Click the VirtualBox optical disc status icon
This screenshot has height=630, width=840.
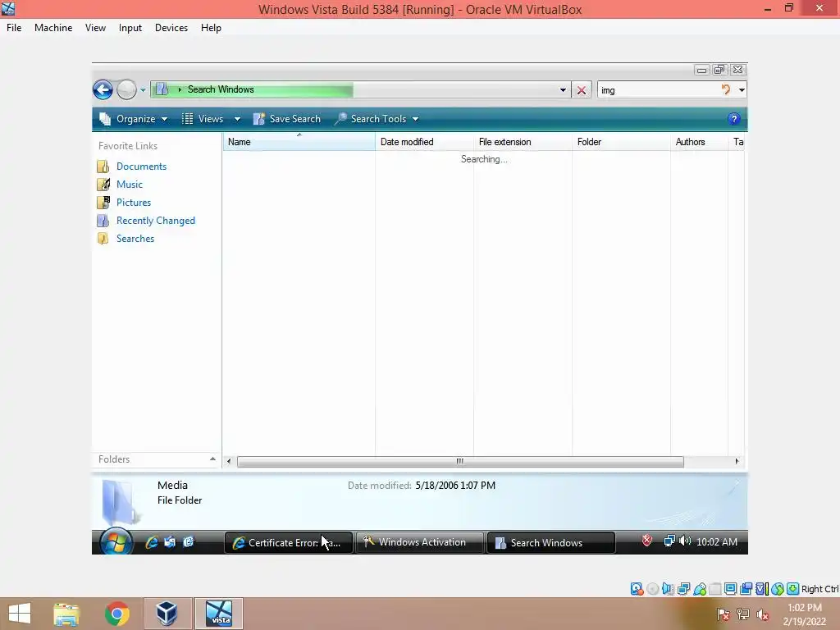coord(652,589)
